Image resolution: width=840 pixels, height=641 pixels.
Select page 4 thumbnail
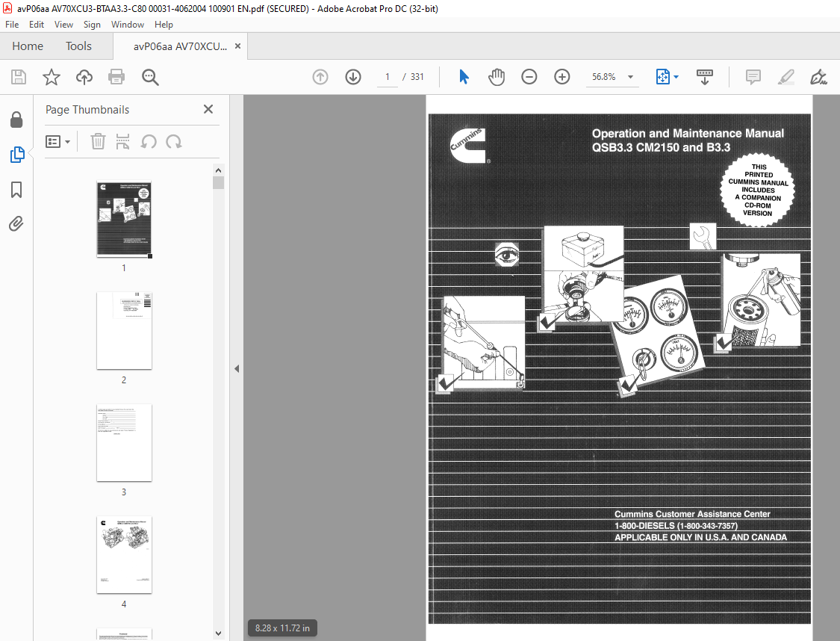[124, 554]
